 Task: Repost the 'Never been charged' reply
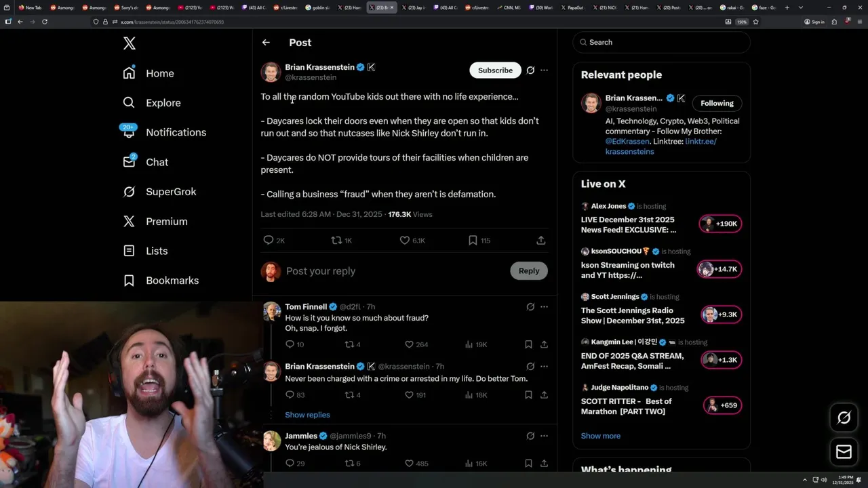tap(350, 394)
